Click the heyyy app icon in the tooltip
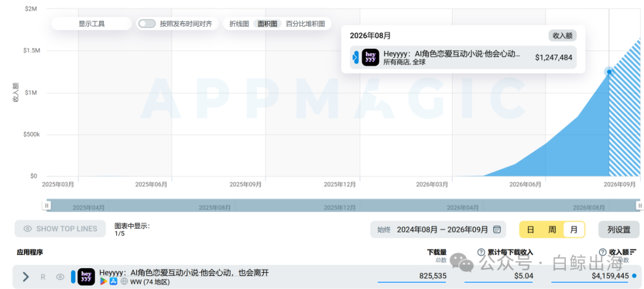Viewport: 644px width, 289px height. tap(370, 57)
